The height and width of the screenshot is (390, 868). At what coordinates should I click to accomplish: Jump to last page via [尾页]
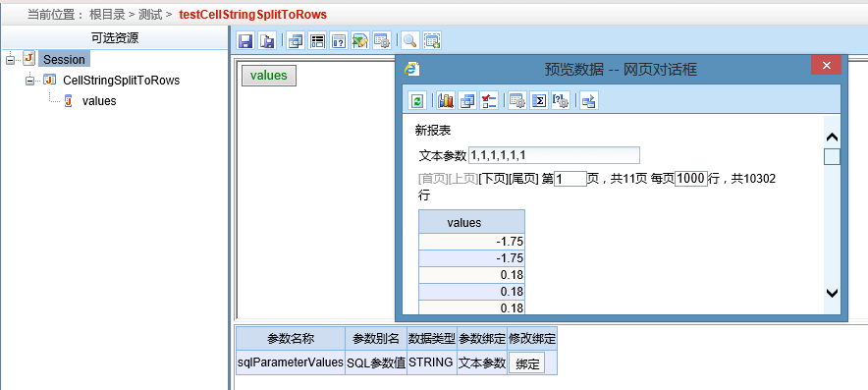pos(523,179)
